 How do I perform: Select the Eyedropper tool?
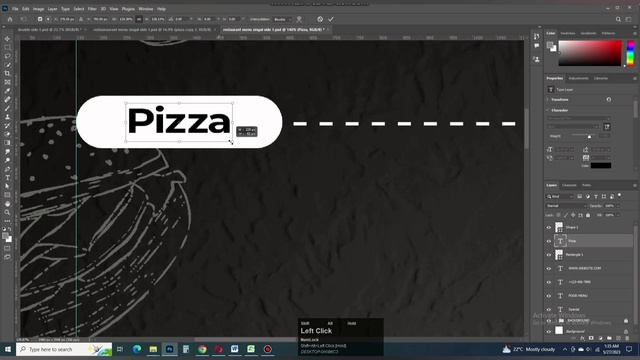7,91
